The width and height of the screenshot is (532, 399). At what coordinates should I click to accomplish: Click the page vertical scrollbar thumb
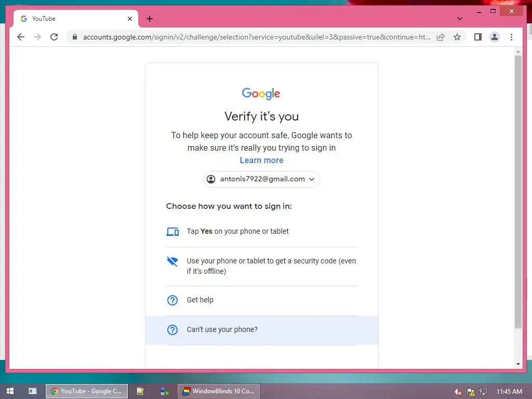518,192
